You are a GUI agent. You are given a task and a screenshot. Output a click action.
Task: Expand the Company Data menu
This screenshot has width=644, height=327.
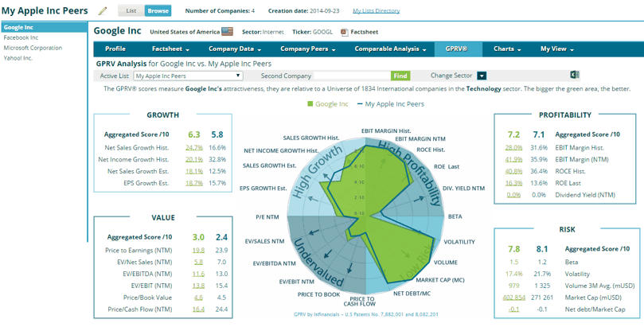pyautogui.click(x=235, y=49)
